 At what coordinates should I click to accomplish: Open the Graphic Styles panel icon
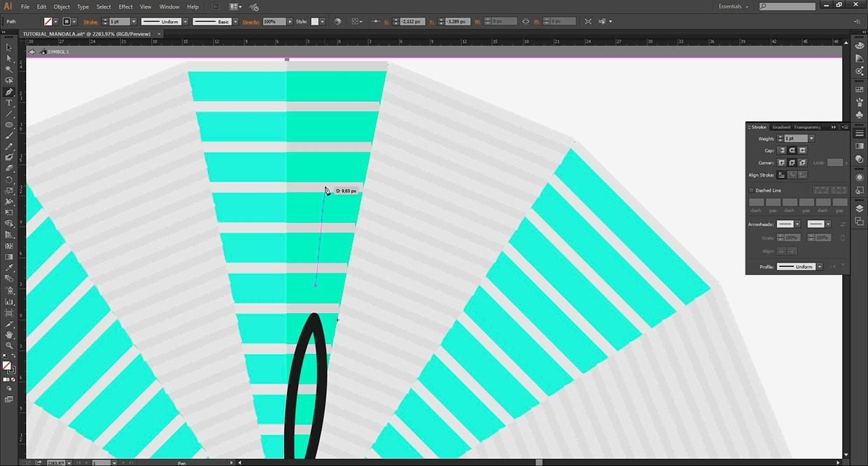pyautogui.click(x=860, y=191)
